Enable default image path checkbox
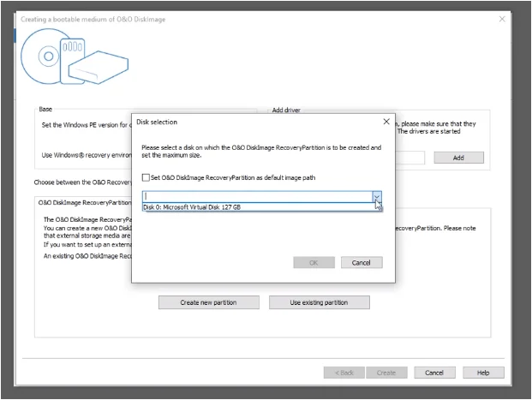 (146, 177)
